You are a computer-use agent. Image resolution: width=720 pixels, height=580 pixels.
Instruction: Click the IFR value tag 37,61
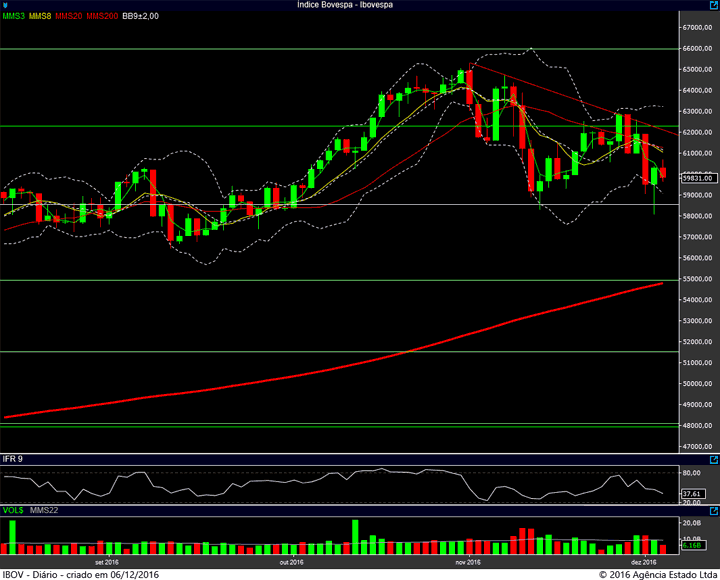(x=692, y=494)
